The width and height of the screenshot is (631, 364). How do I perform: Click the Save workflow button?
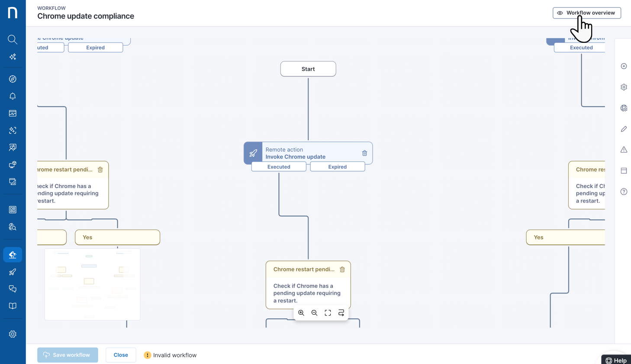pyautogui.click(x=68, y=355)
